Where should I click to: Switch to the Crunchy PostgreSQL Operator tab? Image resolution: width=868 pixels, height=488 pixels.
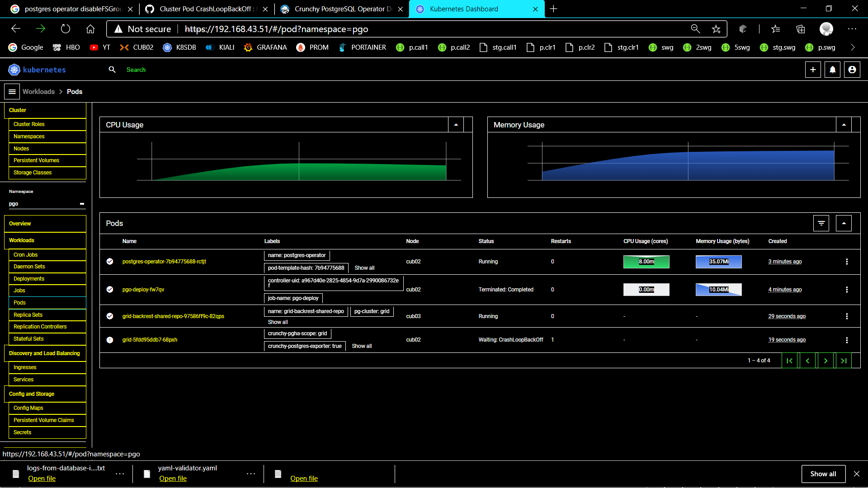tap(339, 9)
